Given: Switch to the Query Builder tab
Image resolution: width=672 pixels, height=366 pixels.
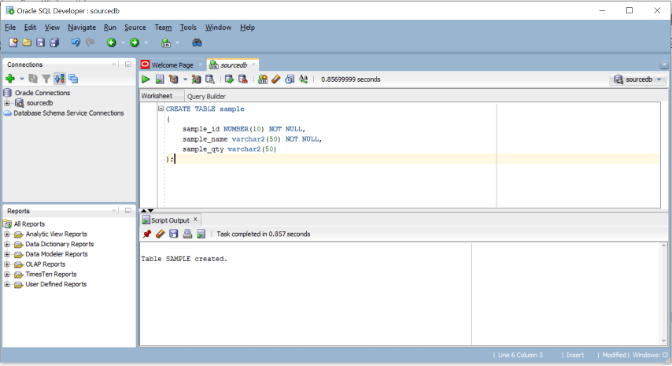Looking at the screenshot, I should [x=206, y=96].
